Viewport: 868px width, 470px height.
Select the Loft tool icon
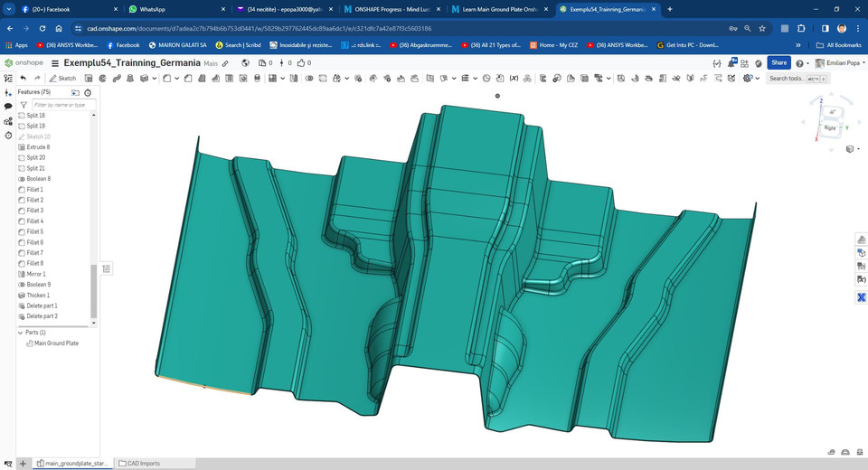130,78
